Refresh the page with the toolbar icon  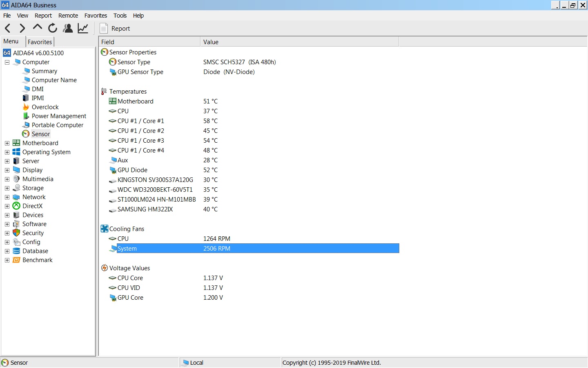53,28
